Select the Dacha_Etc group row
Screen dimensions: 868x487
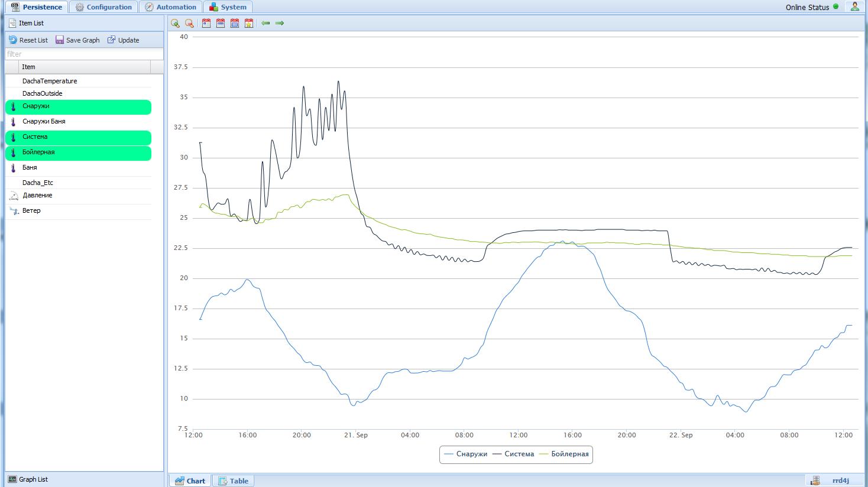tap(78, 183)
